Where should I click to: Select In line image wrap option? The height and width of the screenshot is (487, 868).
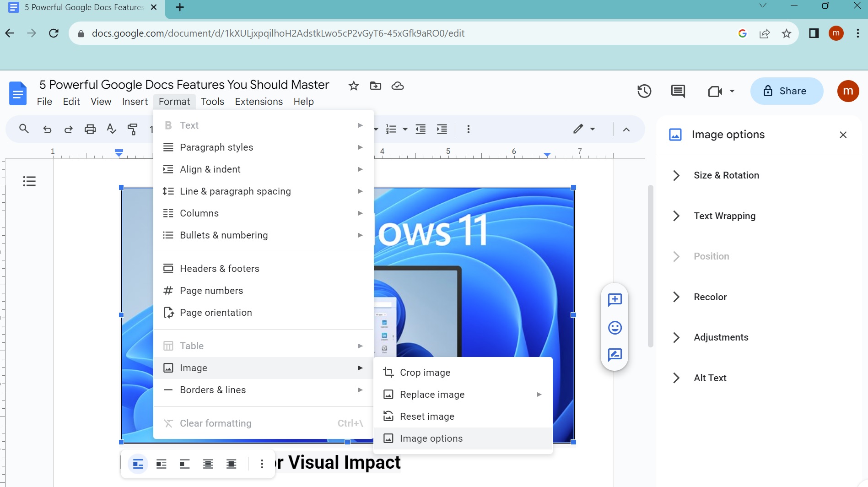[138, 464]
